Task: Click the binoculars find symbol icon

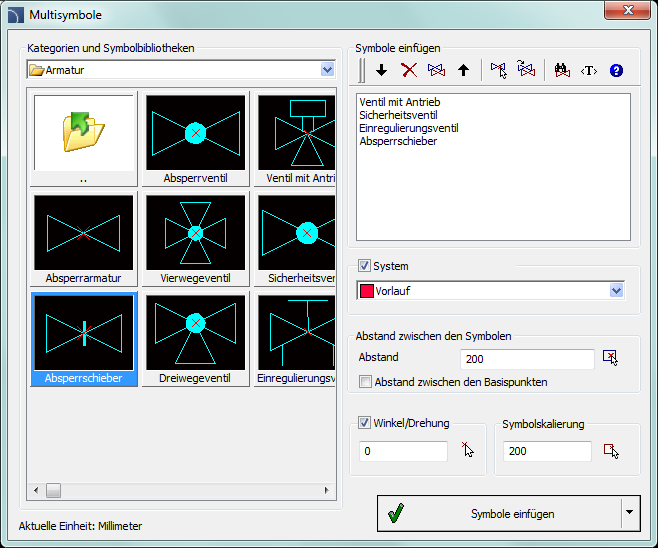Action: (562, 70)
